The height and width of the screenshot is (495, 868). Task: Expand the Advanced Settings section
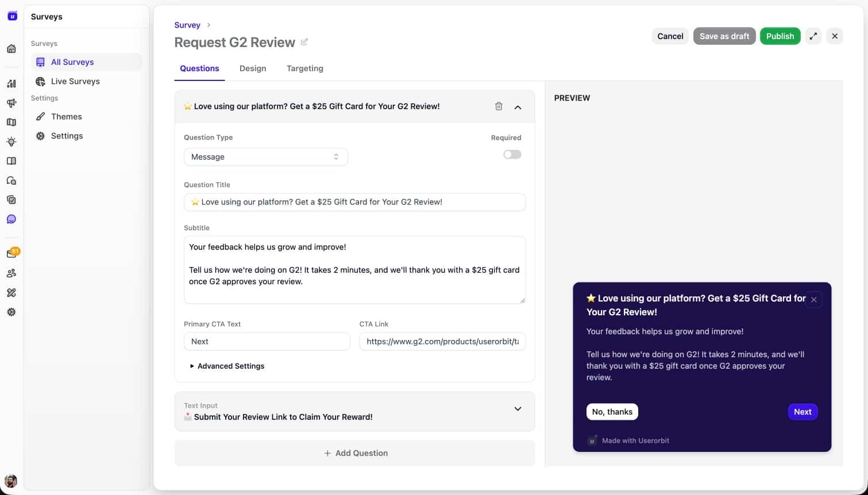227,366
